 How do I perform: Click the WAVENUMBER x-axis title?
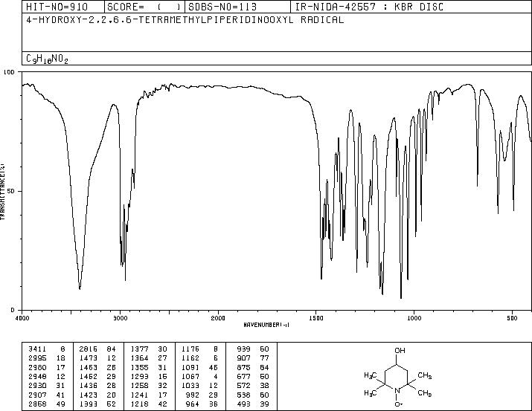(266, 325)
